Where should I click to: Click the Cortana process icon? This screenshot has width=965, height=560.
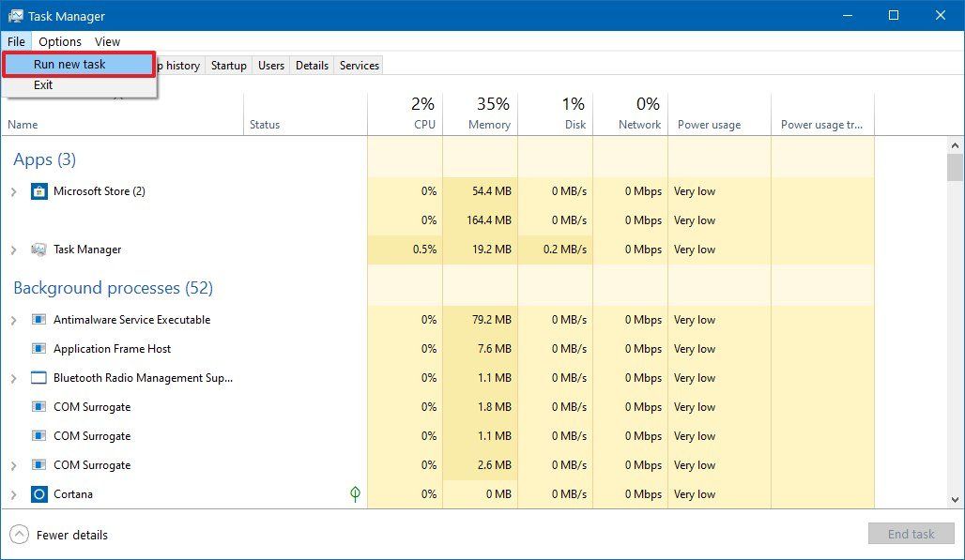(38, 493)
